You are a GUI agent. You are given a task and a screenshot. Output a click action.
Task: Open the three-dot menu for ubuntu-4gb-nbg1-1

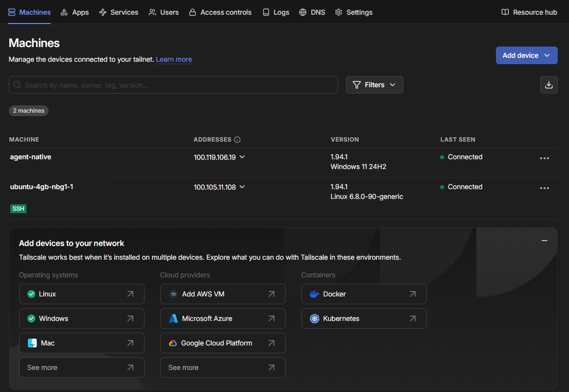pyautogui.click(x=544, y=188)
